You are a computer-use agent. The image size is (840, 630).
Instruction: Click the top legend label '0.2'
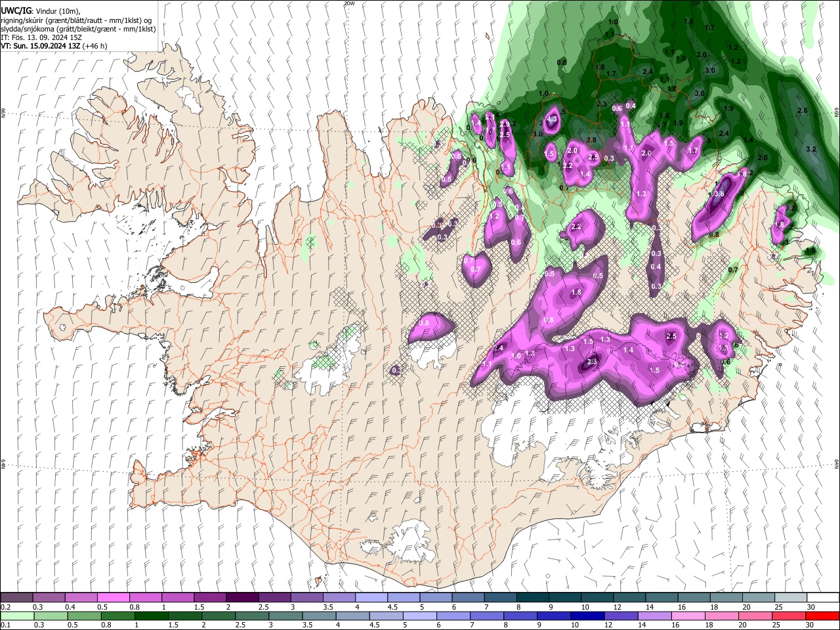coord(5,607)
